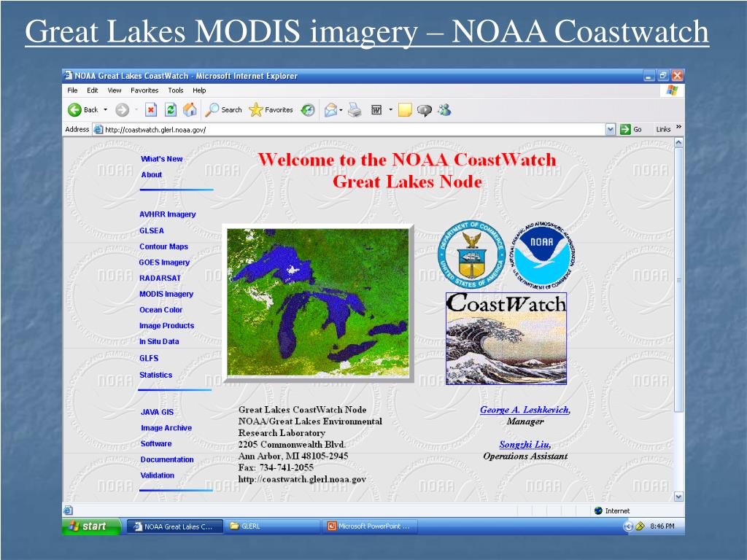Click the Windows start button
The image size is (747, 560).
point(91,526)
